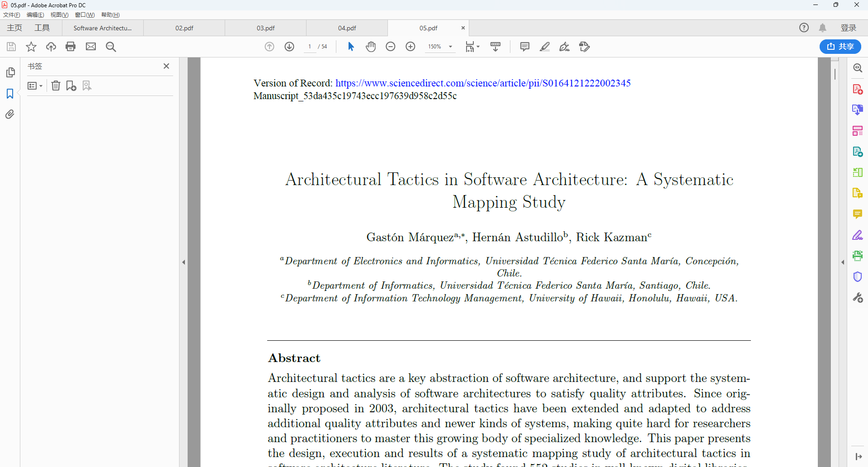Viewport: 868px width, 467px height.
Task: Open the Comment tool in right pane
Action: (858, 214)
